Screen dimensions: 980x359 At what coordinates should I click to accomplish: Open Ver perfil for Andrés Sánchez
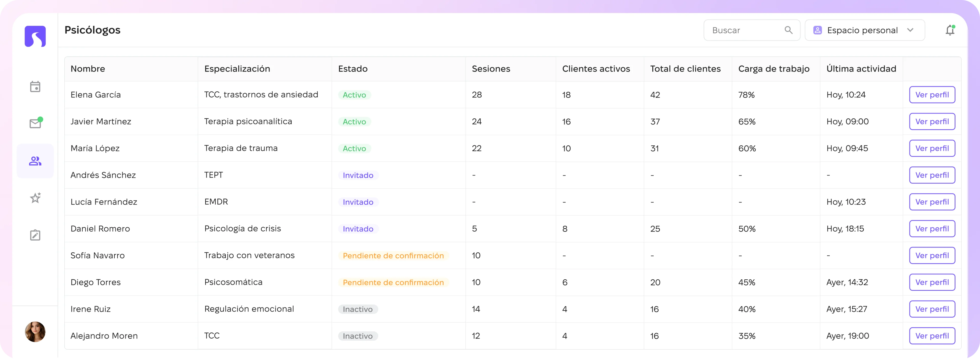coord(932,175)
